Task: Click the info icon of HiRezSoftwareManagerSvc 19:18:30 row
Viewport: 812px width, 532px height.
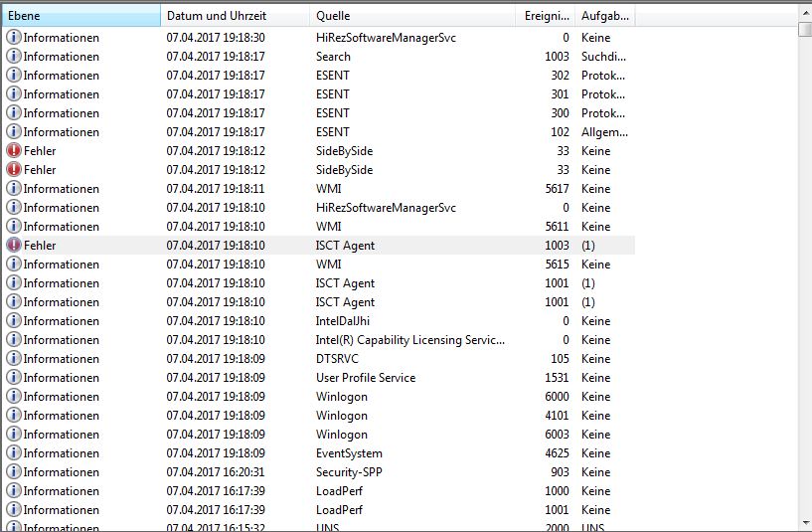Action: pyautogui.click(x=14, y=38)
